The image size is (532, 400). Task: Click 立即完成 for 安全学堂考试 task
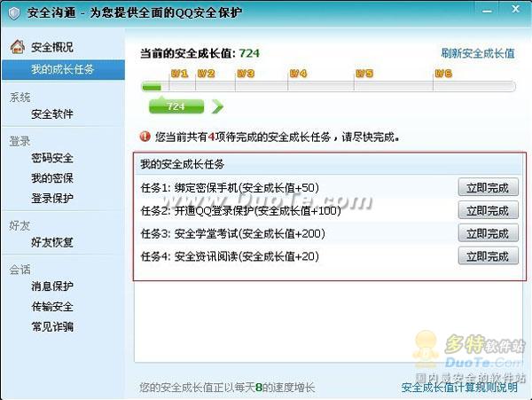pos(488,232)
